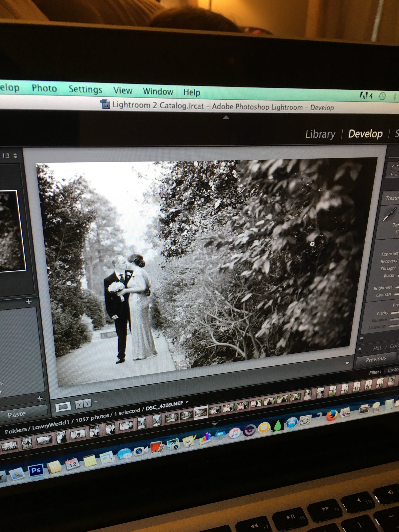Adjust the Contrast slider
The height and width of the screenshot is (532, 399).
click(x=396, y=294)
